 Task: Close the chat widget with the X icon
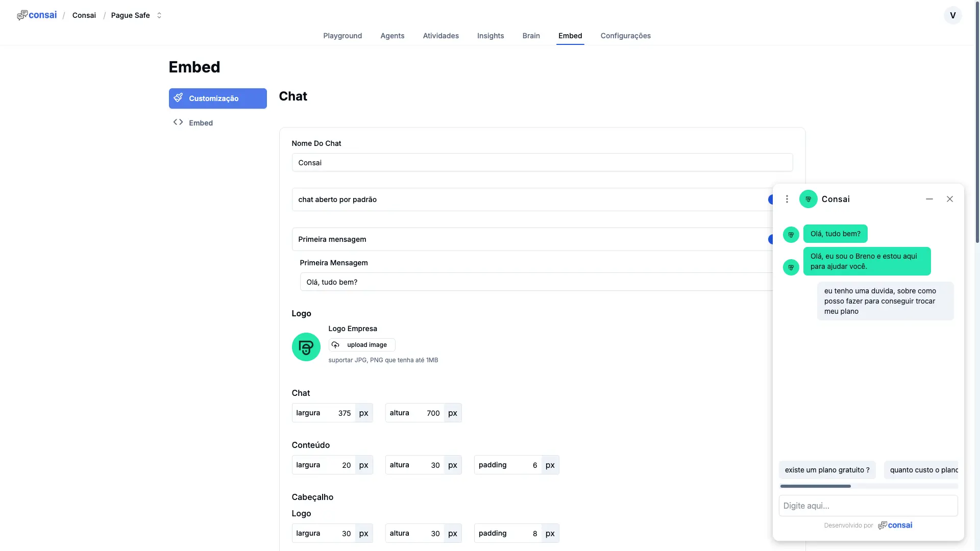coord(949,199)
